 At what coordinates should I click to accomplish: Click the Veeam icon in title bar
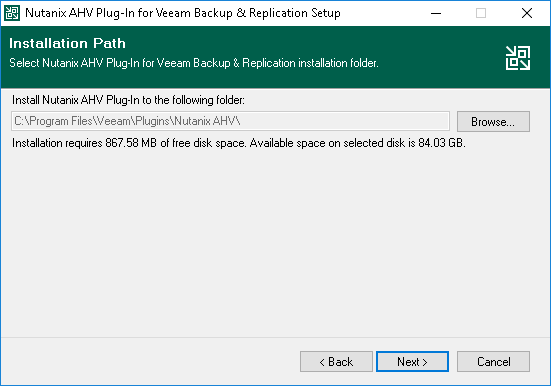12,13
